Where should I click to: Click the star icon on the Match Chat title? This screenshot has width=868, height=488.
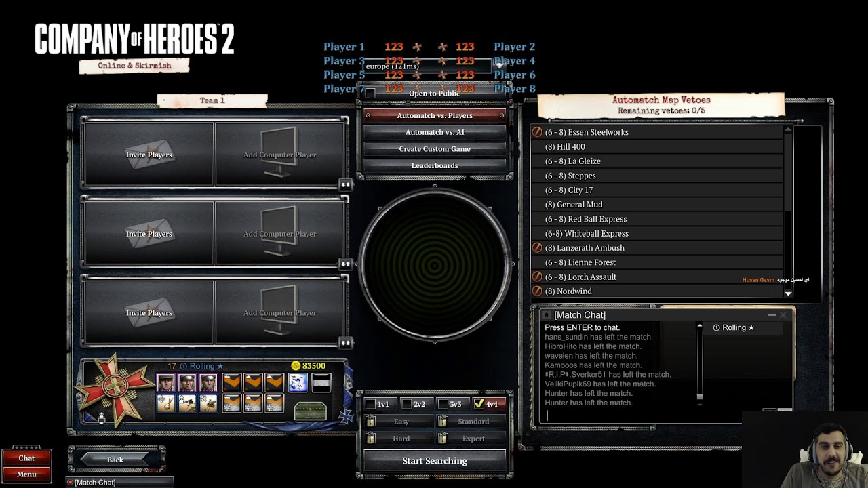(547, 315)
